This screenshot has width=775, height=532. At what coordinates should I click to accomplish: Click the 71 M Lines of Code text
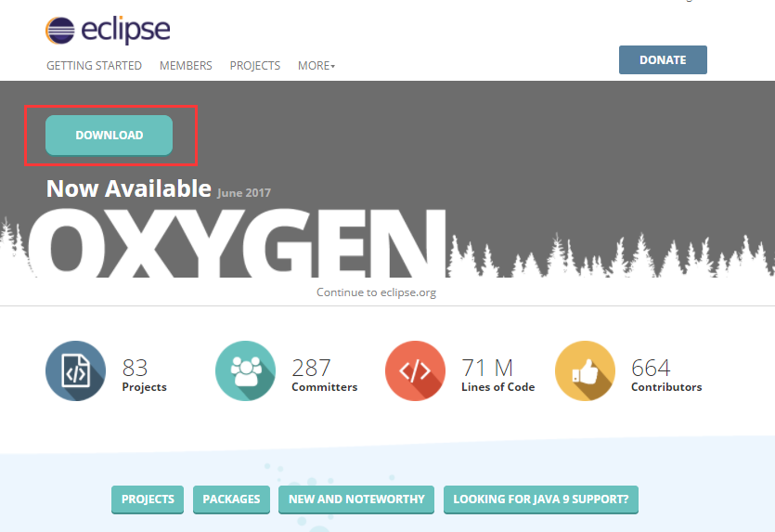497,375
